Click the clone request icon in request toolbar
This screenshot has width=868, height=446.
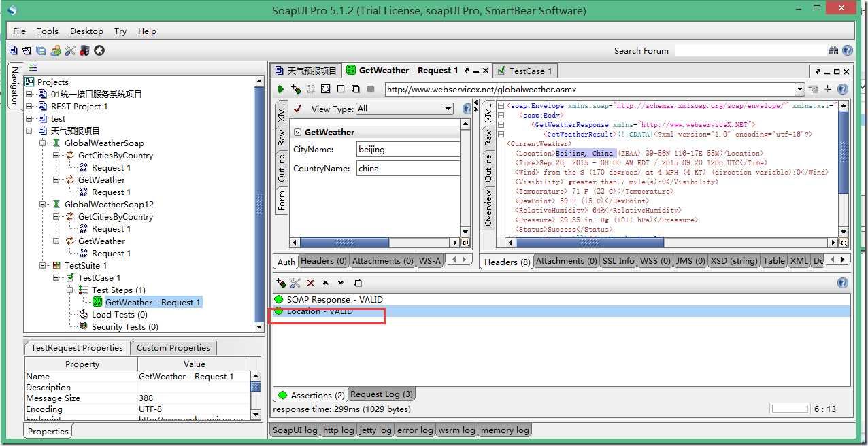pos(356,89)
